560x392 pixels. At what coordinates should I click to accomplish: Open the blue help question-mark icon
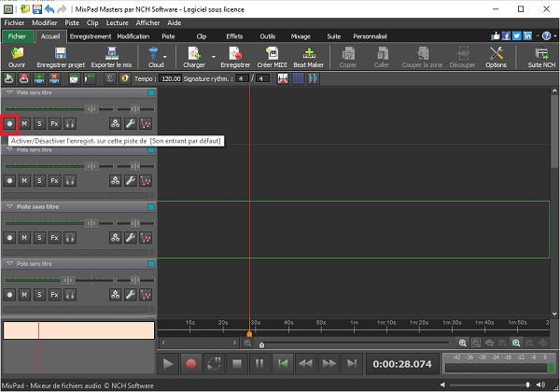pos(546,36)
